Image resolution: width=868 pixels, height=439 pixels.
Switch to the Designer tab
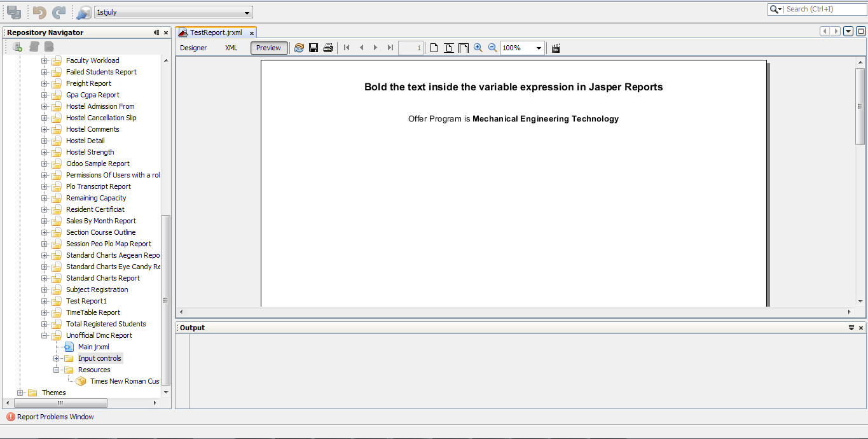tap(193, 47)
